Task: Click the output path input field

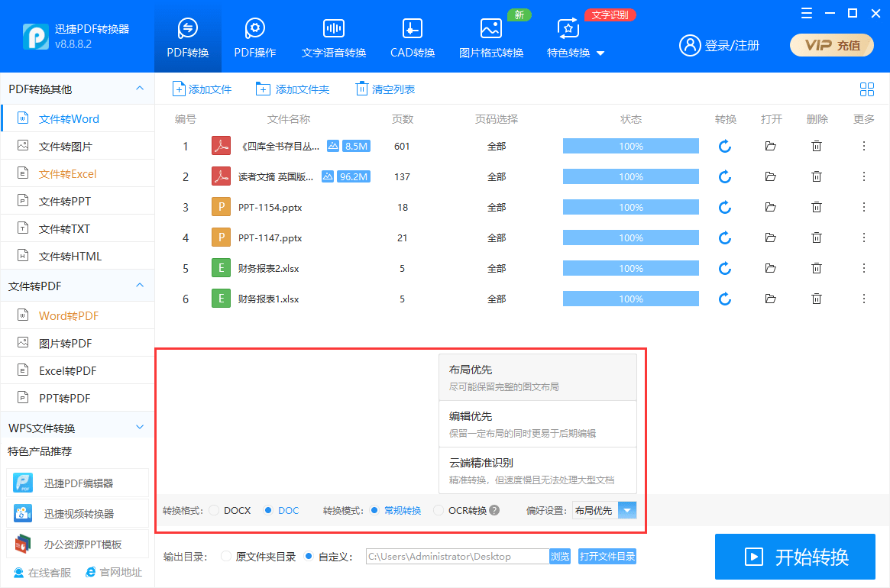Action: point(458,556)
